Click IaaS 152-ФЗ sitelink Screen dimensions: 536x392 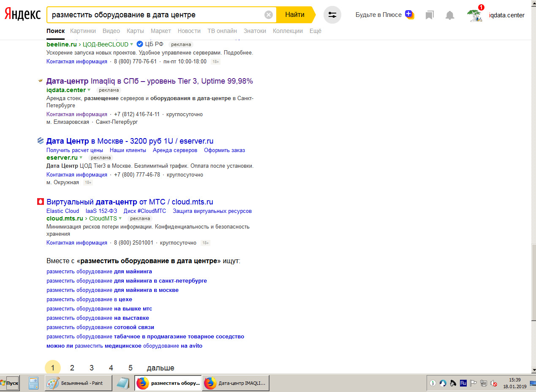click(x=101, y=211)
